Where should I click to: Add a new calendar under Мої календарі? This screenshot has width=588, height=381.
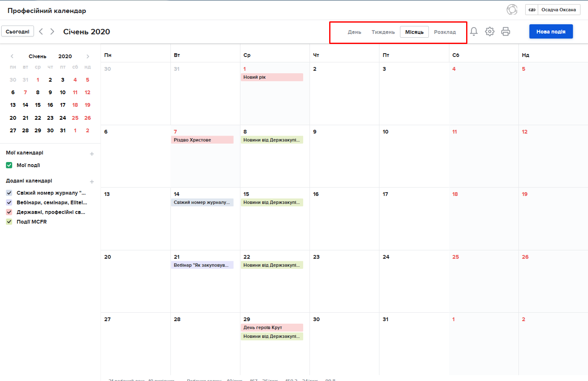(x=92, y=154)
